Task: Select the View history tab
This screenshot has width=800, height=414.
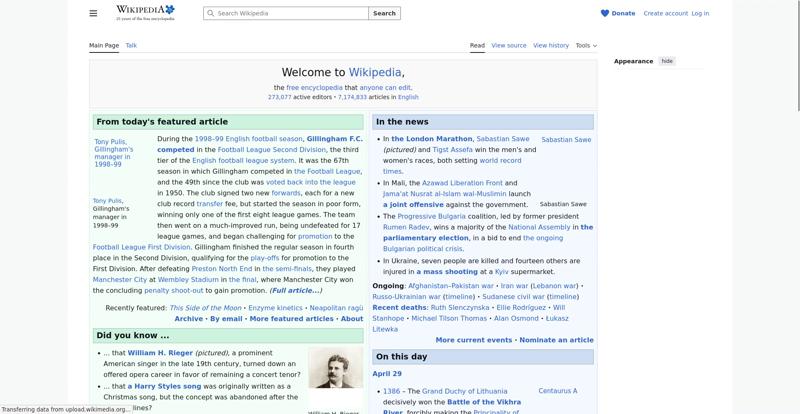Action: [x=551, y=45]
